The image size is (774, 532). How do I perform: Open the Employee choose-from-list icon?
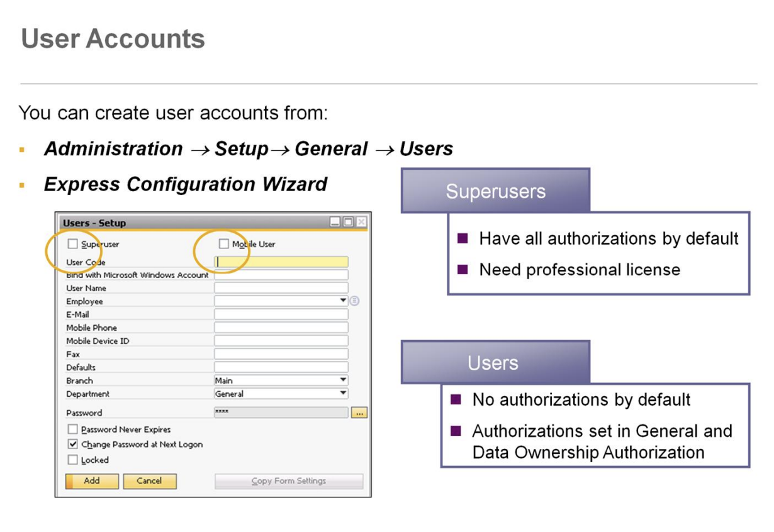click(x=354, y=301)
